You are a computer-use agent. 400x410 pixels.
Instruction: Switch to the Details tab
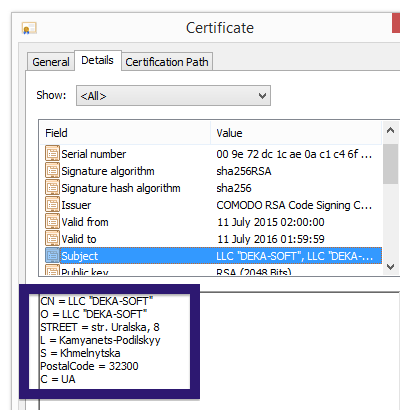[x=97, y=60]
